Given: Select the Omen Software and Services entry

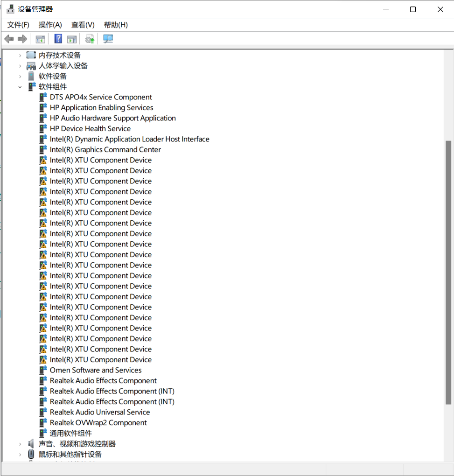Looking at the screenshot, I should tap(95, 370).
